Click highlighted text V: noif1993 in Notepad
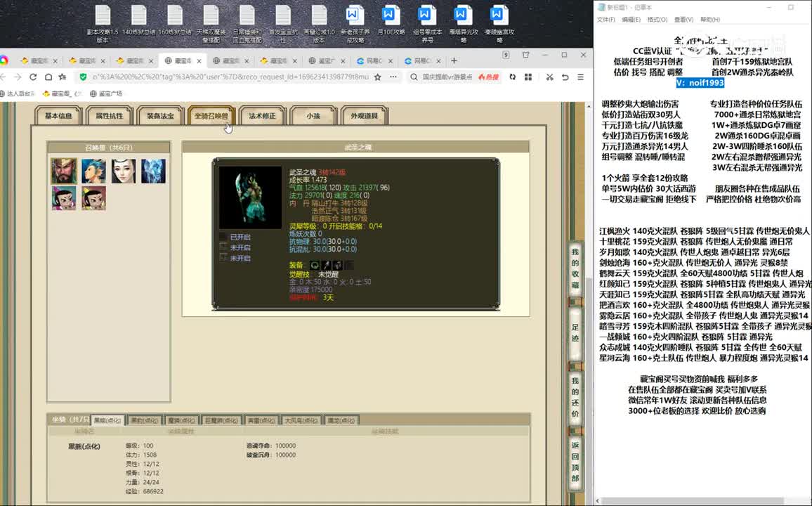Viewport: 812px width, 506px height. click(x=700, y=83)
